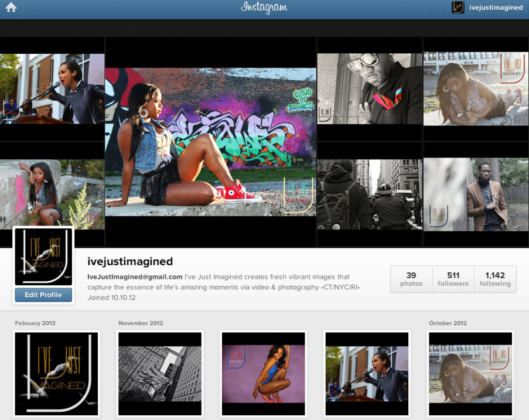Click the February 2013 date label
This screenshot has width=529, height=420.
(x=35, y=323)
